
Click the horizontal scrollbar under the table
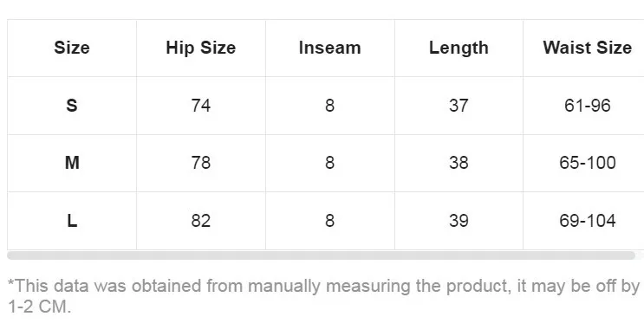click(x=322, y=255)
